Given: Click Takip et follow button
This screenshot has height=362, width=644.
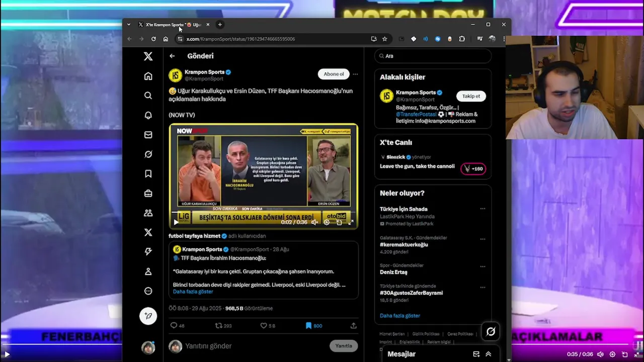Looking at the screenshot, I should click(x=471, y=96).
